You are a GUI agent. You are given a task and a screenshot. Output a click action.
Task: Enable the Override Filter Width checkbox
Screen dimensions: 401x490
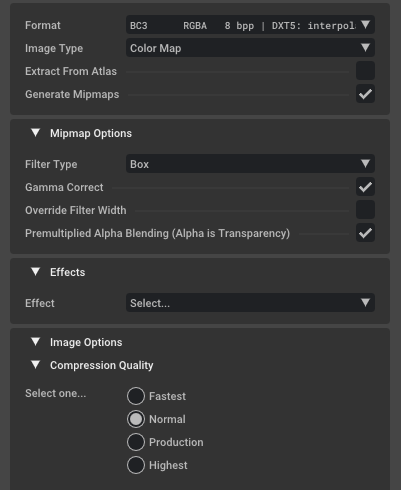(x=365, y=210)
